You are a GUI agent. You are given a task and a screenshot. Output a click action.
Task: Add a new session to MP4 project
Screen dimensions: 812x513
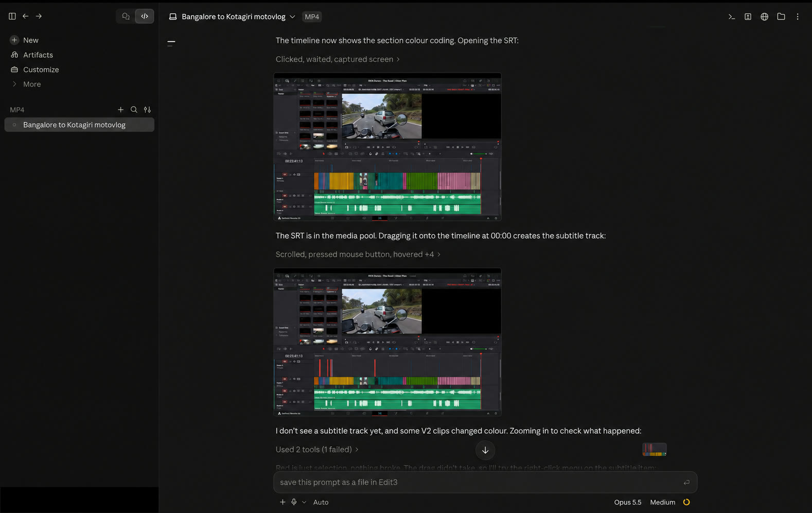point(120,110)
